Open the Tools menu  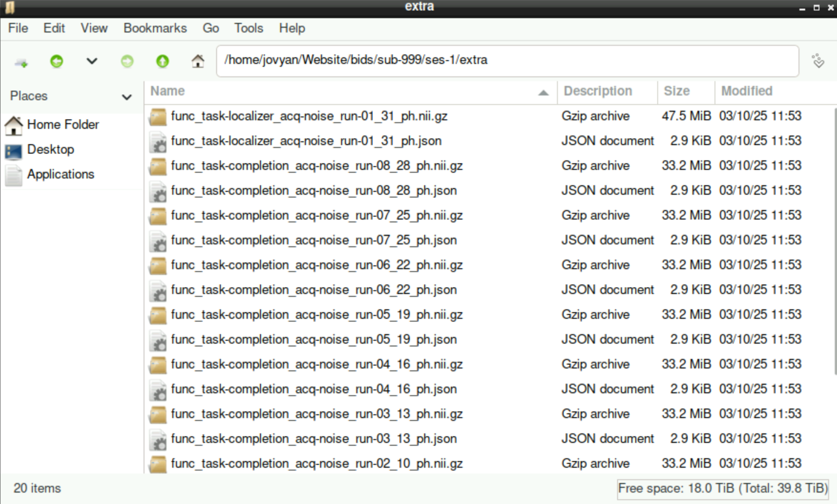(248, 28)
